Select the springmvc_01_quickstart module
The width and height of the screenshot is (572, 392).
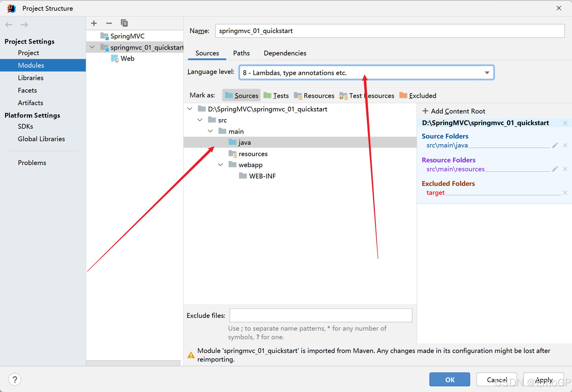click(135, 47)
